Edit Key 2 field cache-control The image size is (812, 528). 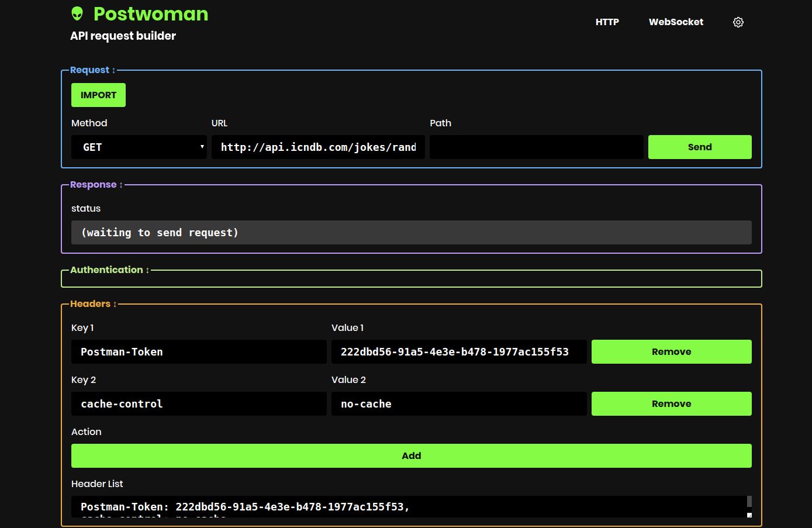coord(199,404)
